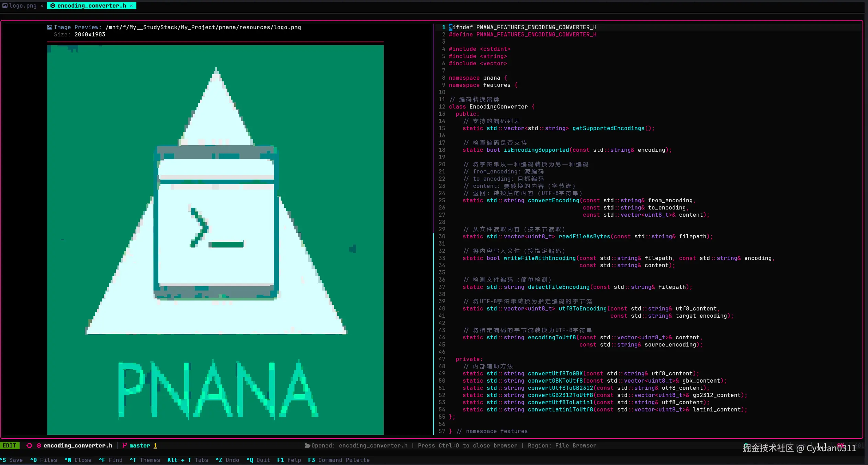Image resolution: width=868 pixels, height=465 pixels.
Task: Click the C language icon in status bar
Action: pos(39,445)
